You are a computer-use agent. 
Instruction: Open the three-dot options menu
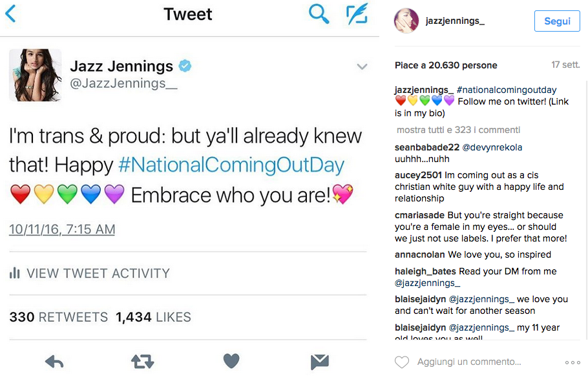(572, 362)
